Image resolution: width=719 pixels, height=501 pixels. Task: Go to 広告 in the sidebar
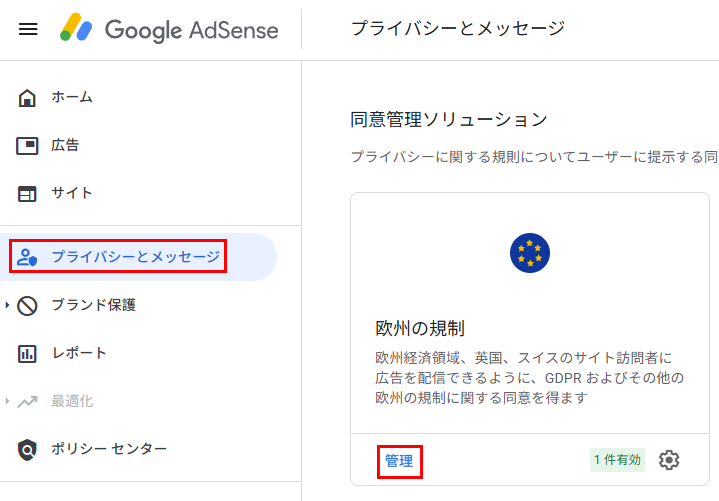[65, 145]
